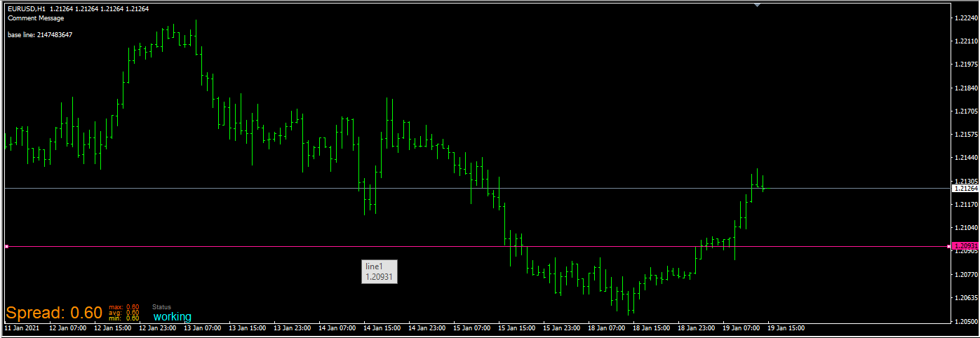Click the 12 Jan 15:00 time label
This screenshot has height=338, width=980.
point(113,328)
